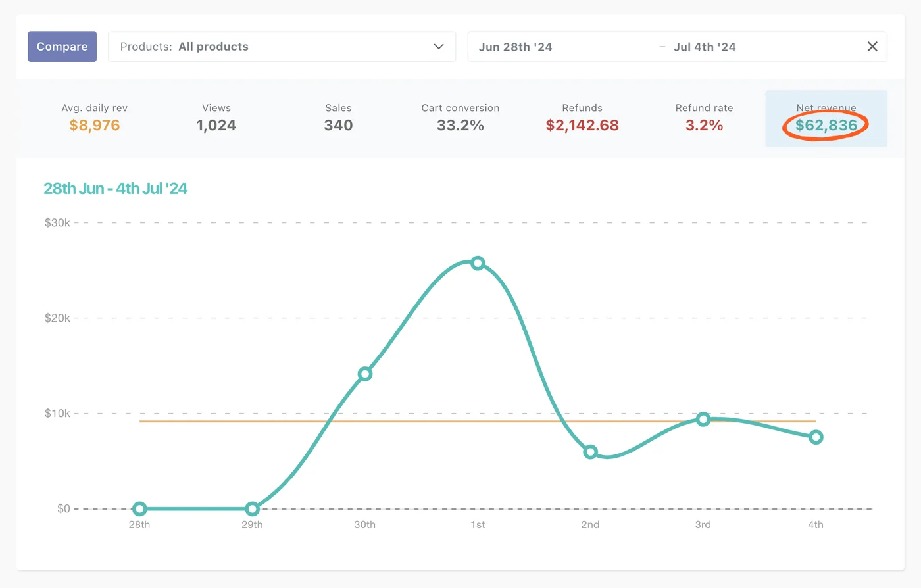Click the 3rd data point on chart
This screenshot has width=921, height=588.
[x=703, y=419]
